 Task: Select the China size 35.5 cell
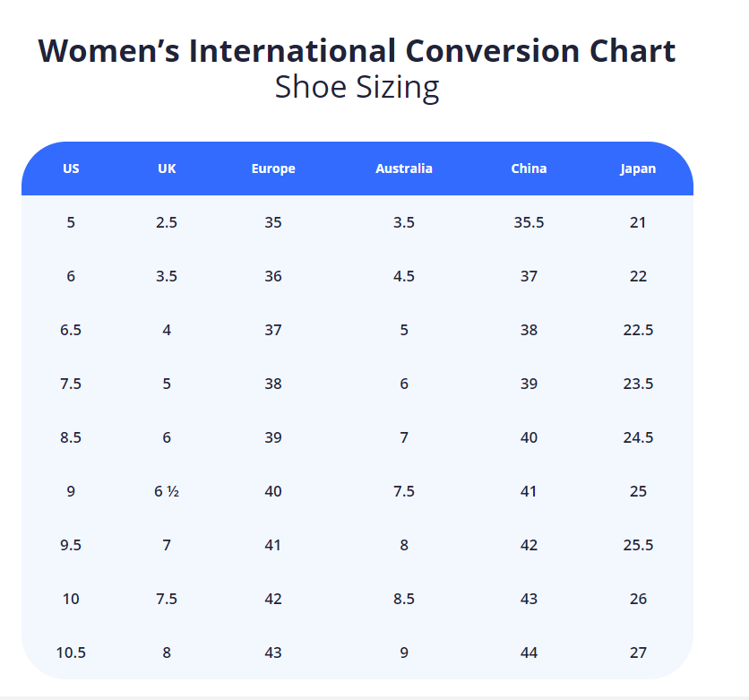pyautogui.click(x=529, y=222)
